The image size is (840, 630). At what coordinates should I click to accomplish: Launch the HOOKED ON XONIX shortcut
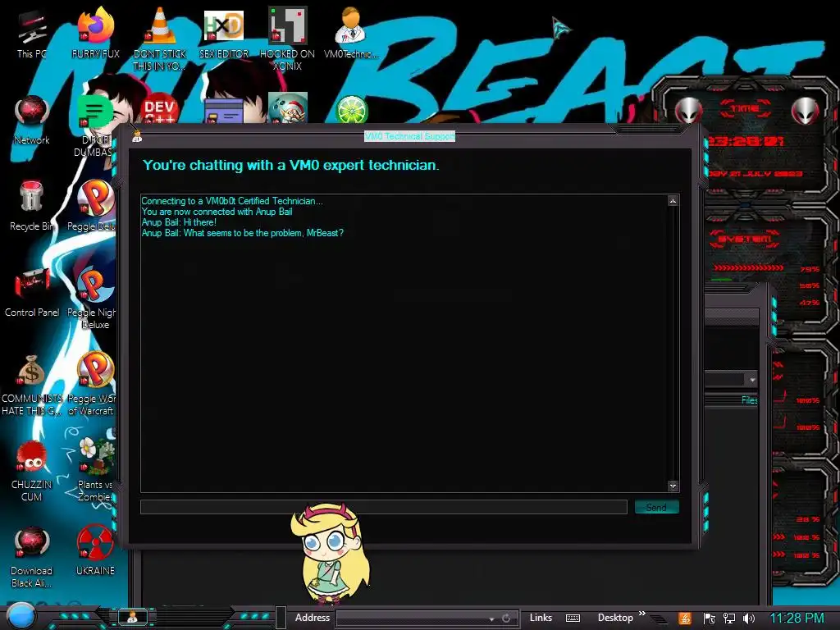288,38
